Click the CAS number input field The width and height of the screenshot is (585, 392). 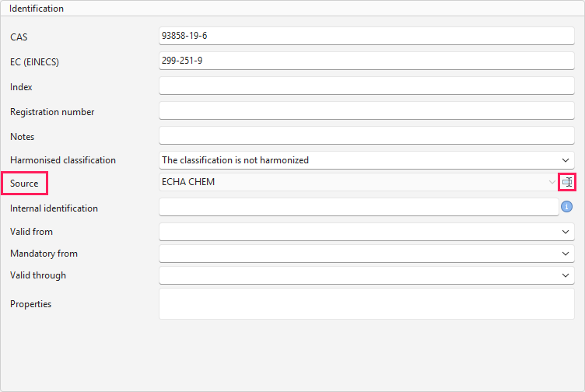pyautogui.click(x=366, y=36)
